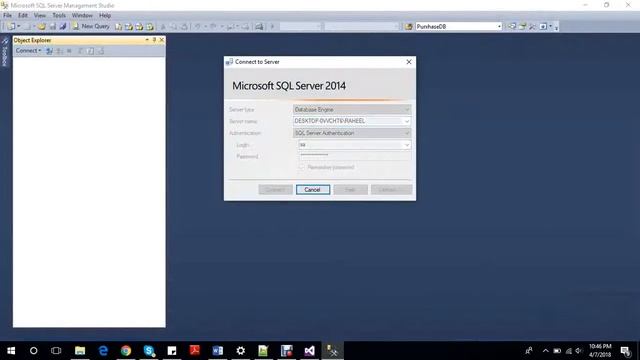Open the Login combo box dropdown
The width and height of the screenshot is (640, 360).
[x=407, y=145]
